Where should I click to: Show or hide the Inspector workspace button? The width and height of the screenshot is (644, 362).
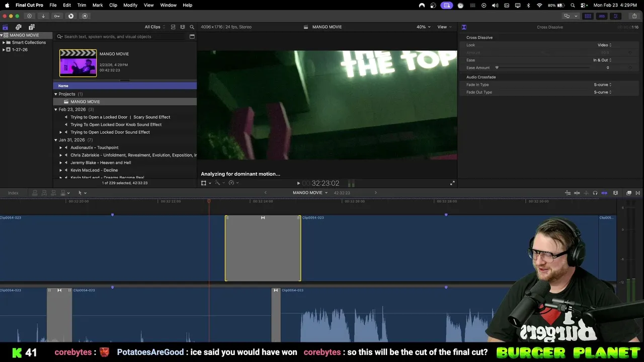[616, 16]
